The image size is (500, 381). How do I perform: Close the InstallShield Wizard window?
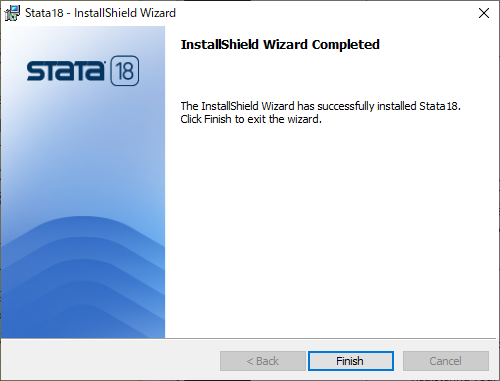(484, 13)
